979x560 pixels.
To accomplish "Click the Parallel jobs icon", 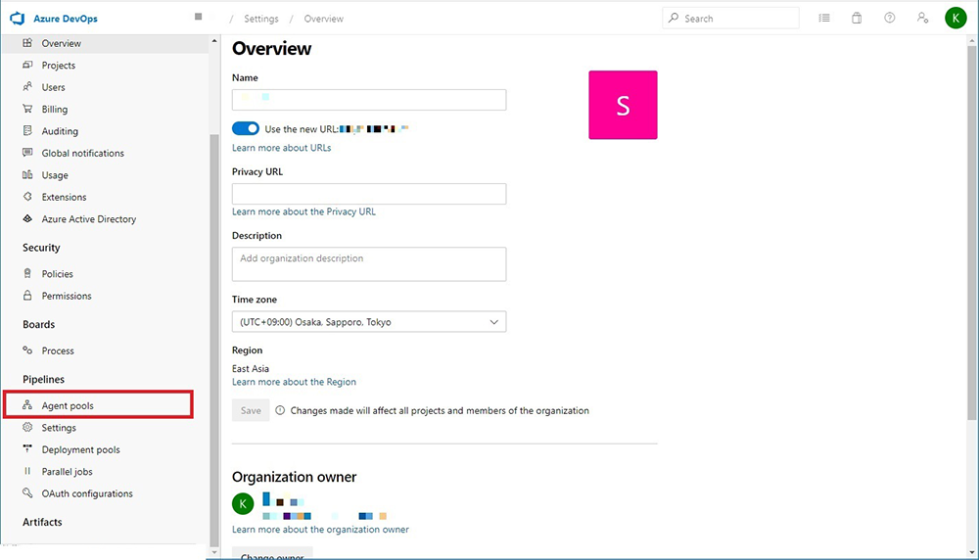I will (27, 471).
